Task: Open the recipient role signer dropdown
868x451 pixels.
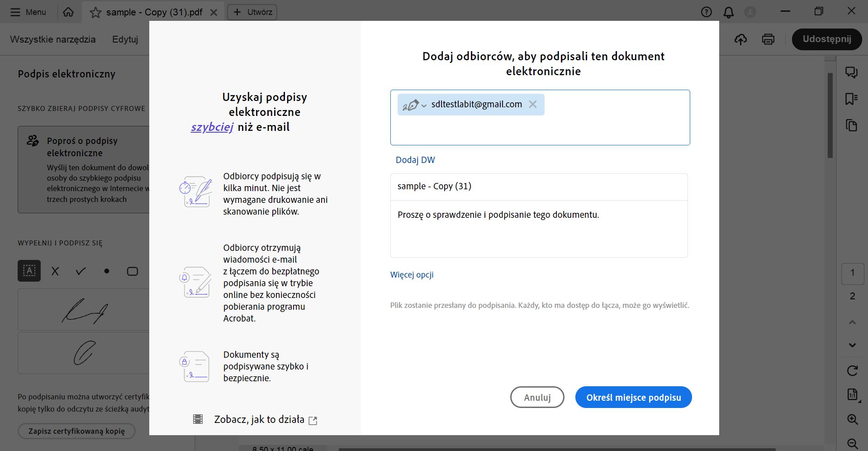Action: [414, 105]
